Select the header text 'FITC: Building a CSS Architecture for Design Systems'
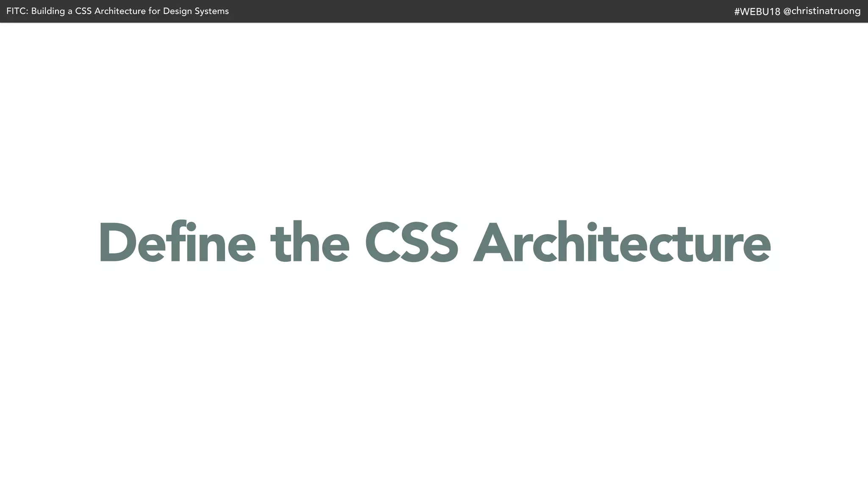 point(117,11)
